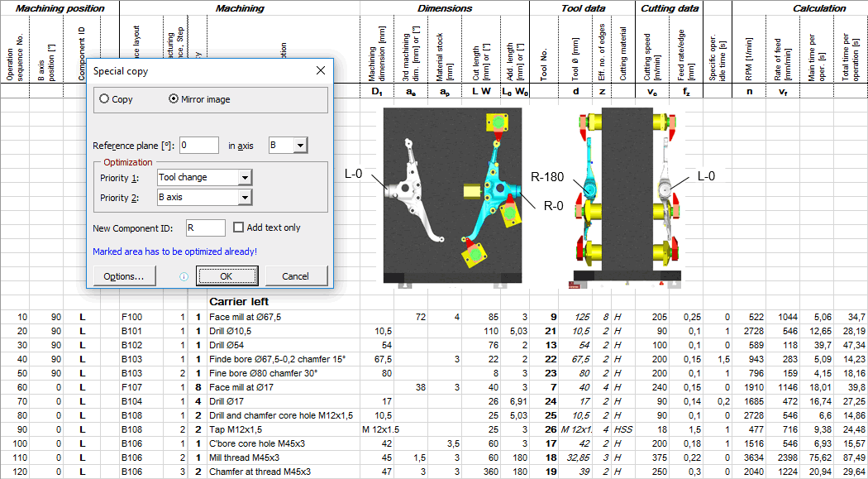Image resolution: width=868 pixels, height=479 pixels.
Task: Click the Tool data column header
Action: point(582,8)
